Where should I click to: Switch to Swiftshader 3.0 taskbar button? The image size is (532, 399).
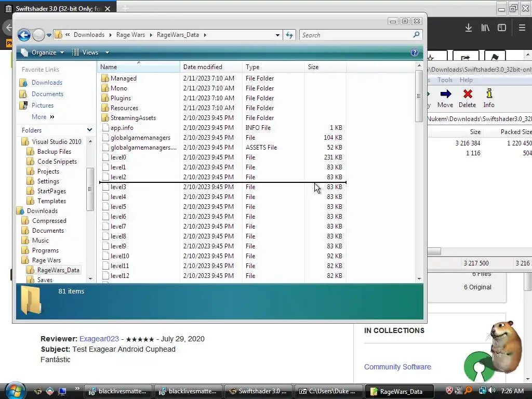(258, 391)
